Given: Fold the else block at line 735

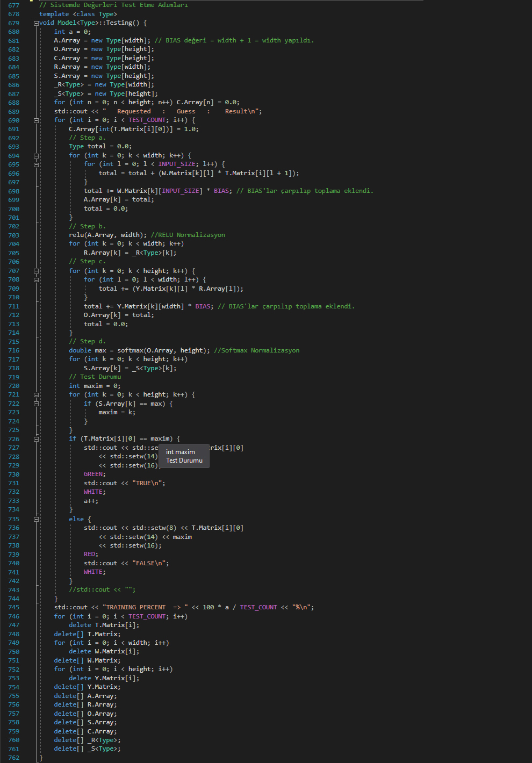Looking at the screenshot, I should [x=36, y=520].
